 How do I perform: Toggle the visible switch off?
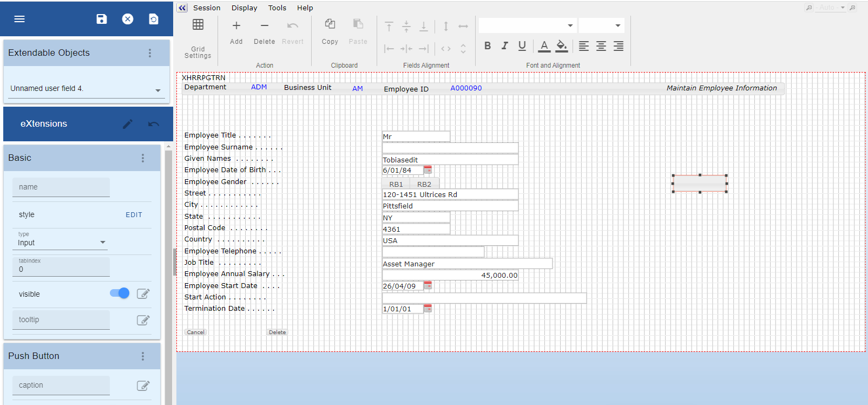click(x=120, y=293)
